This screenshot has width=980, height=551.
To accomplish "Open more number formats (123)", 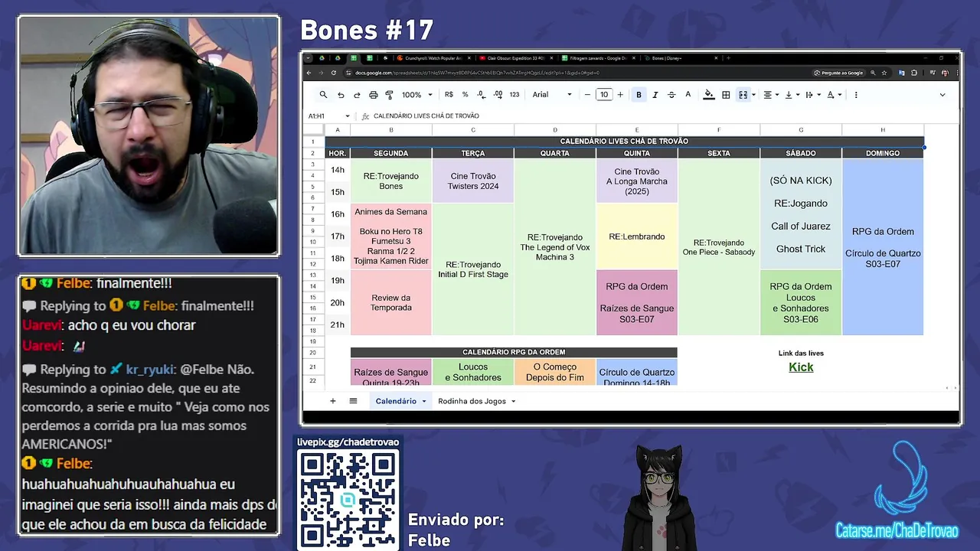I will click(514, 95).
